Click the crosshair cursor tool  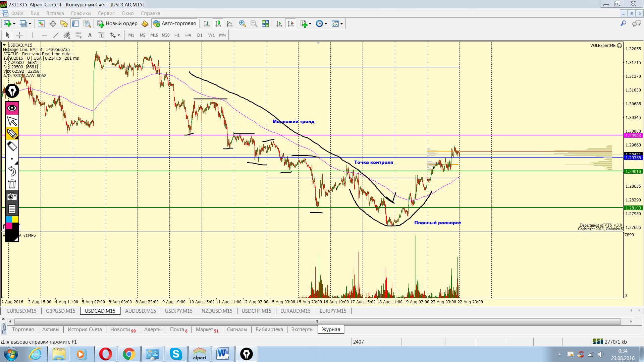pyautogui.click(x=19, y=35)
